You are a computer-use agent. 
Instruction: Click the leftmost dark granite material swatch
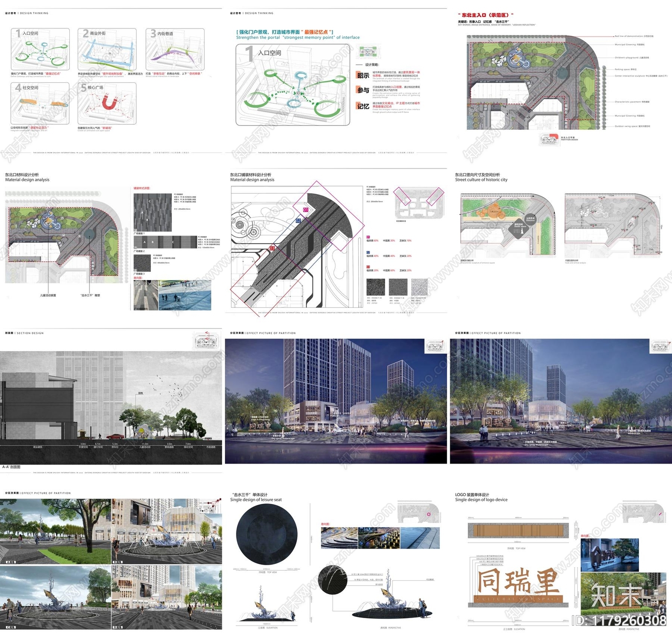point(375,287)
